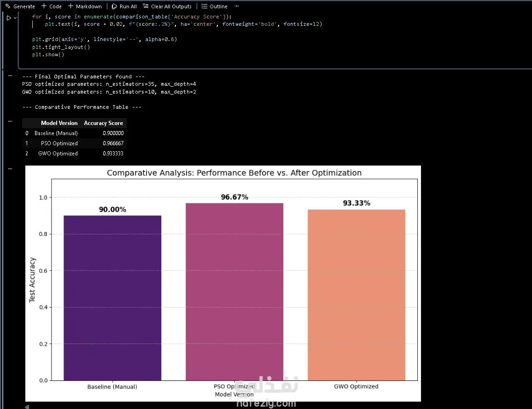Click the plt.text code line
Image resolution: width=532 pixels, height=409 pixels.
point(184,24)
